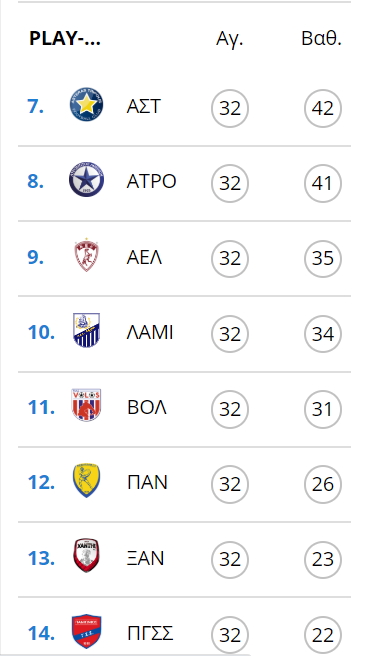Select the ΛΑΜΙ team name
This screenshot has width=367, height=656.
[150, 333]
